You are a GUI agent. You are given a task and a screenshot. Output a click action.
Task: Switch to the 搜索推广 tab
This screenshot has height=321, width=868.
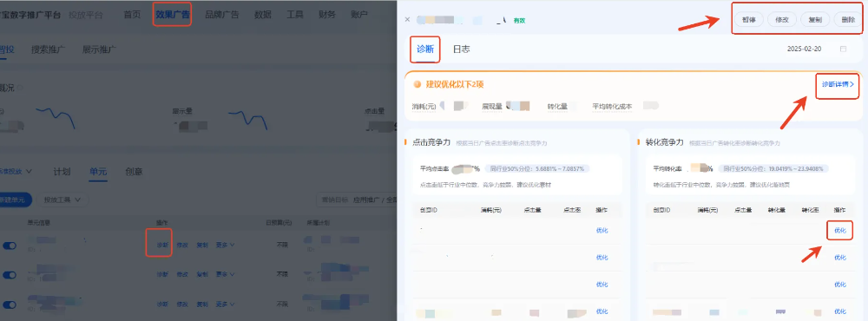click(x=48, y=49)
